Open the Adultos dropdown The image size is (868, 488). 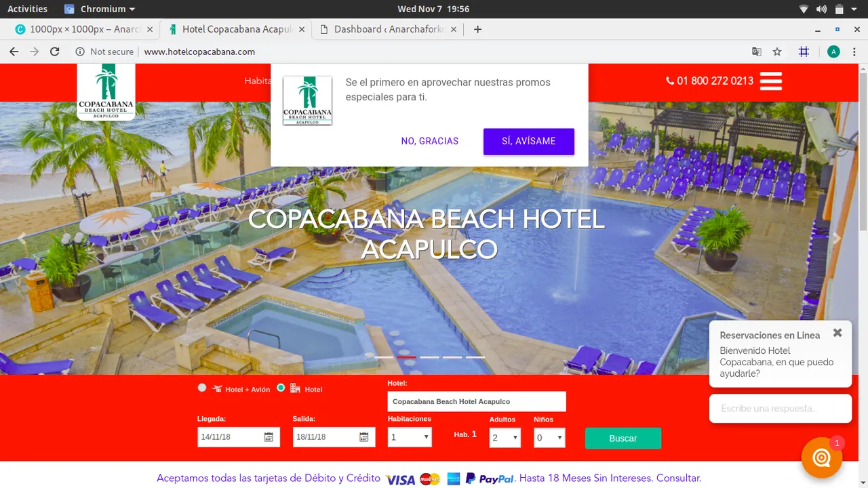tap(505, 438)
